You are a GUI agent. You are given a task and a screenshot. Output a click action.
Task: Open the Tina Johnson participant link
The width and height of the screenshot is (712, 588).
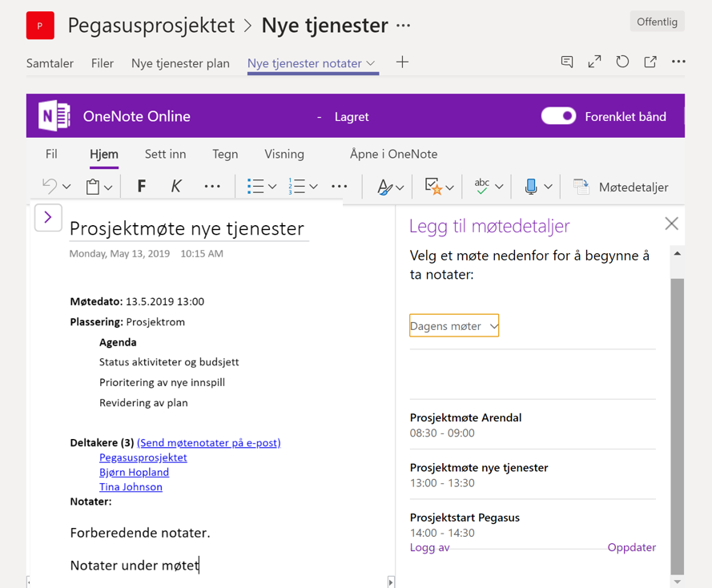131,487
